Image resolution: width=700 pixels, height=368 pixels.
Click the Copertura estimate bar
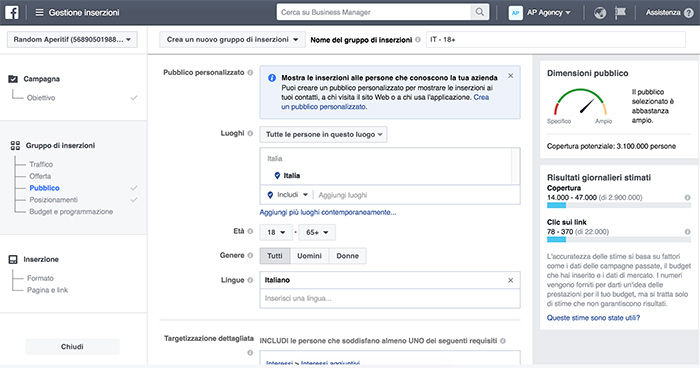click(619, 205)
